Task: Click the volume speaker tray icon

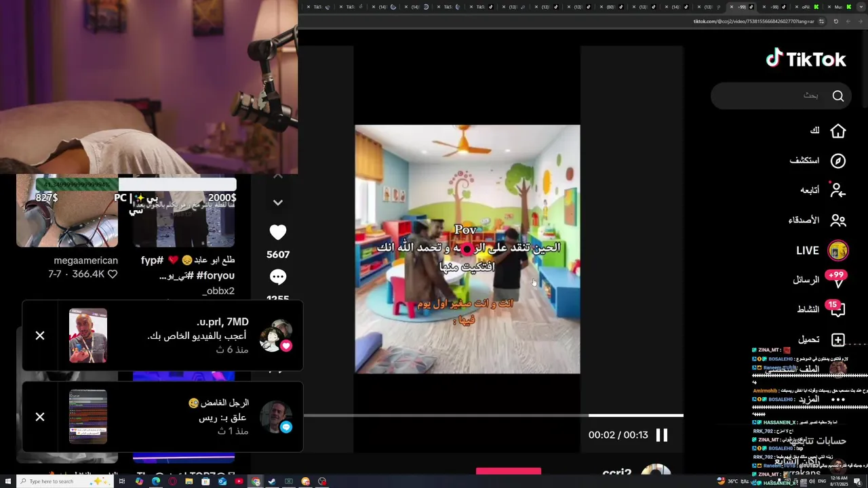Action: point(812,481)
